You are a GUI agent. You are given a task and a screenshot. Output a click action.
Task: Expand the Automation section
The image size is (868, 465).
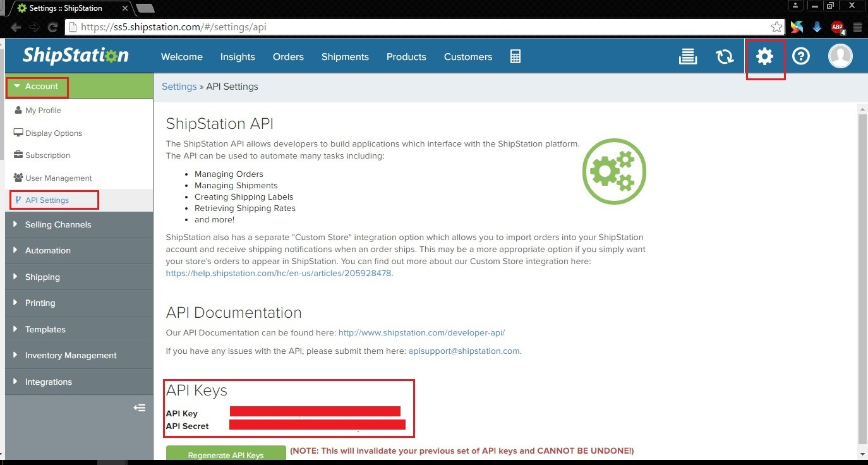click(47, 251)
